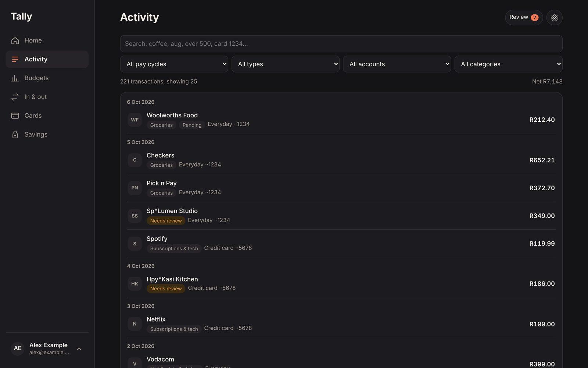The image size is (588, 368).
Task: Click the C avatar for Checkers
Action: tap(135, 160)
